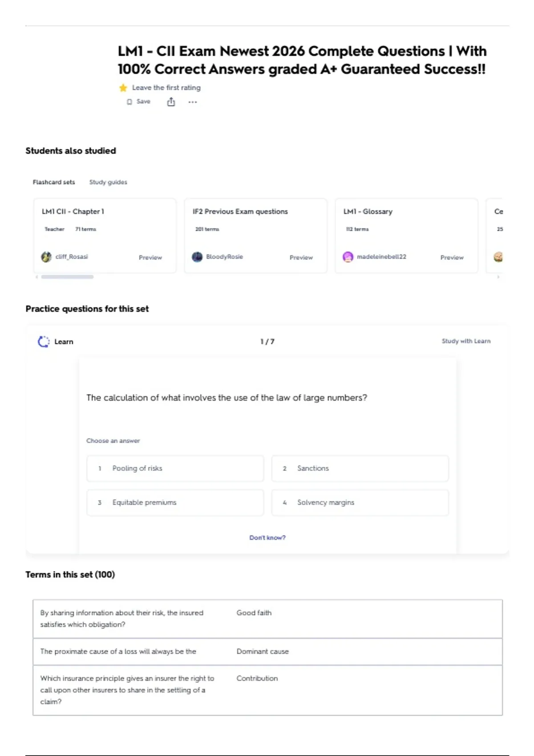Screen dimensions: 534x756
Task: Click the Don't know? link
Action: coord(267,538)
